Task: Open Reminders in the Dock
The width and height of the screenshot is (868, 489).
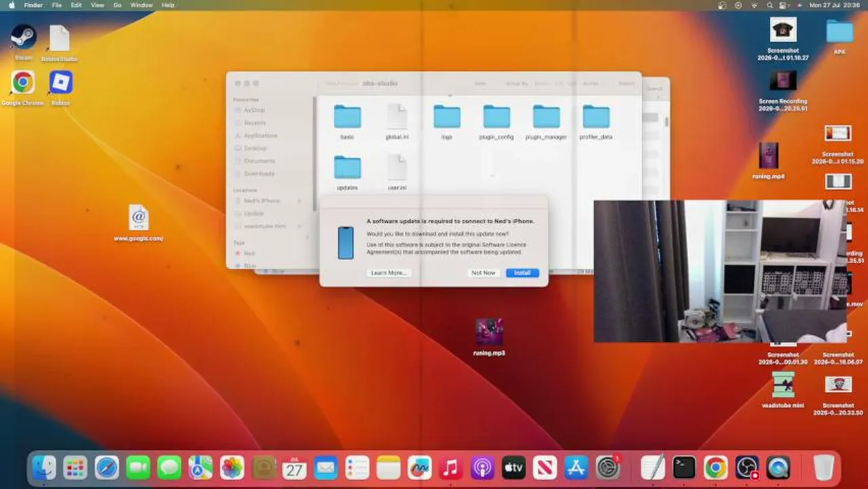Action: pyautogui.click(x=357, y=467)
